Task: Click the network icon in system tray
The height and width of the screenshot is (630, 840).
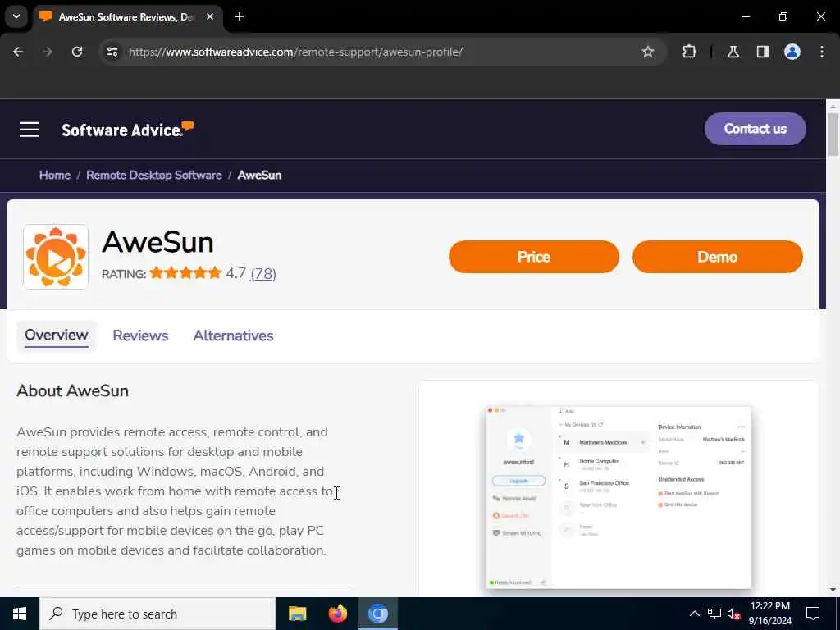Action: pos(714,614)
